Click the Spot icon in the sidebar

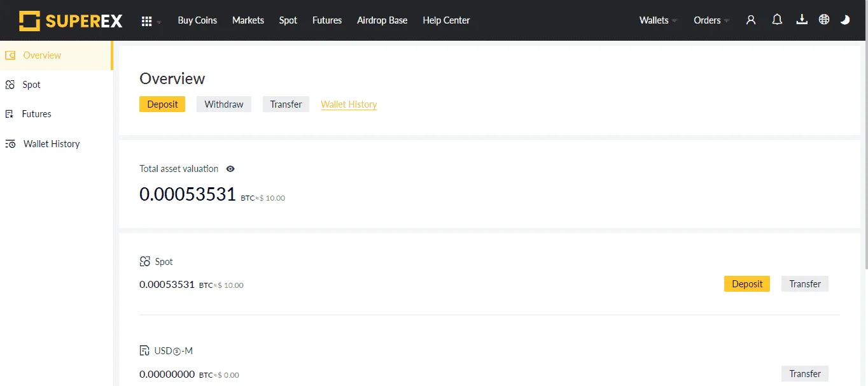pos(10,85)
